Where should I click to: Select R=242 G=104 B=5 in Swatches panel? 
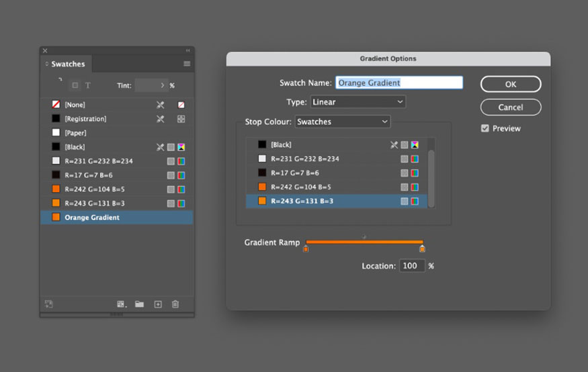coord(117,189)
